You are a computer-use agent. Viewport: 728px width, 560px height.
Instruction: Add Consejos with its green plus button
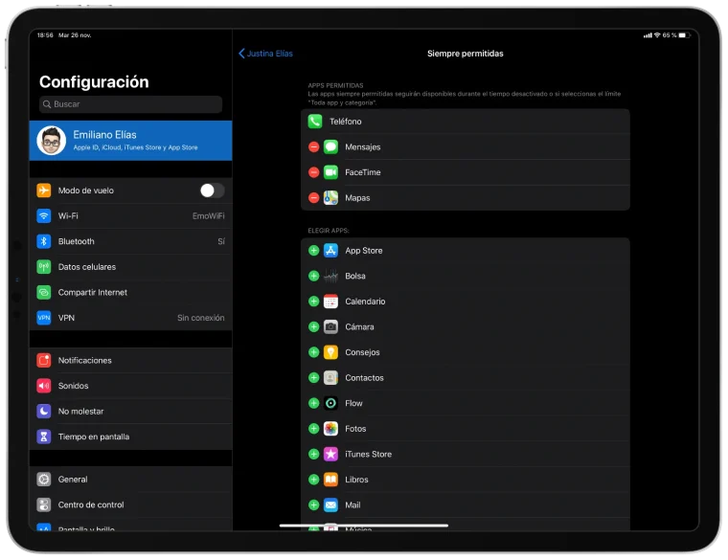point(314,352)
